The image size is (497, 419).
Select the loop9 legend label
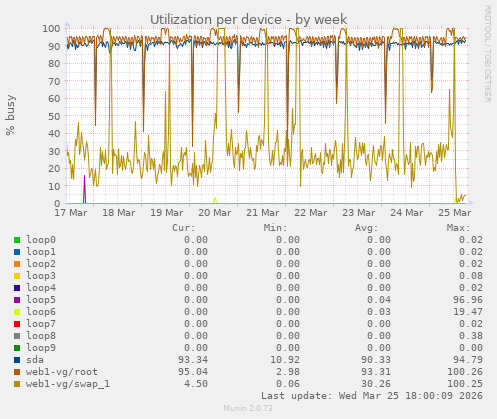41,348
